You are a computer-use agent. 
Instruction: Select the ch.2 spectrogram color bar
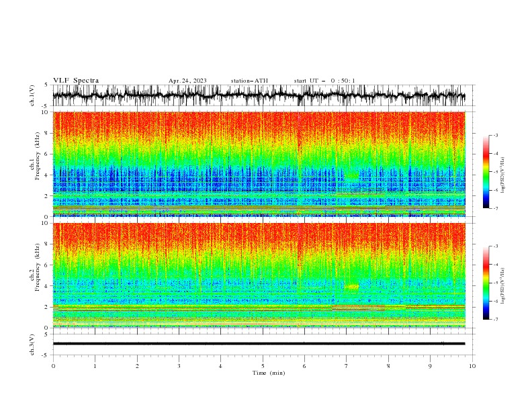click(486, 283)
